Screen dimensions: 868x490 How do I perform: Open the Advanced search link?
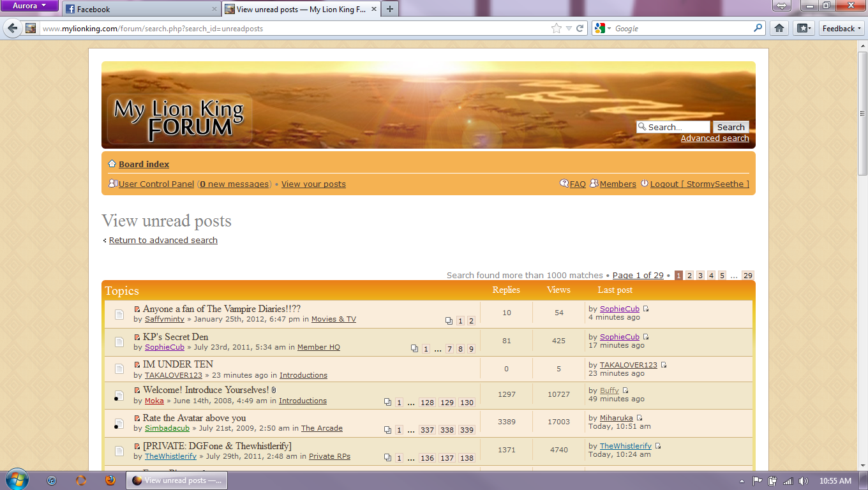tap(715, 138)
